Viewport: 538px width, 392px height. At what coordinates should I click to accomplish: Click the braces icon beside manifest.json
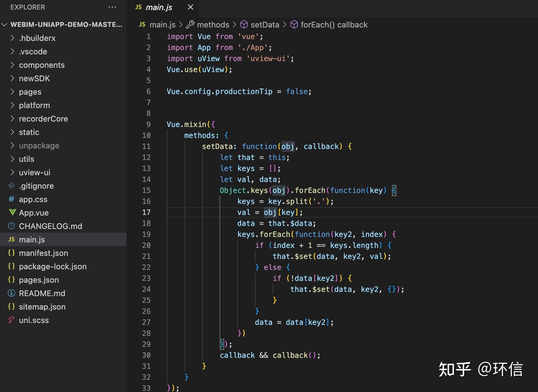pos(12,253)
